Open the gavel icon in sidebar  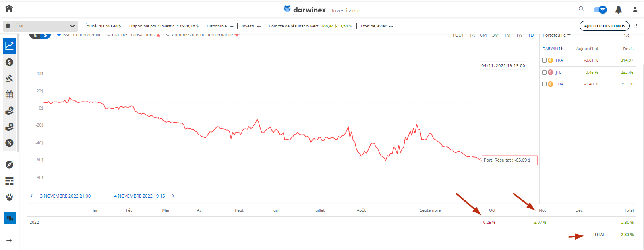9,78
